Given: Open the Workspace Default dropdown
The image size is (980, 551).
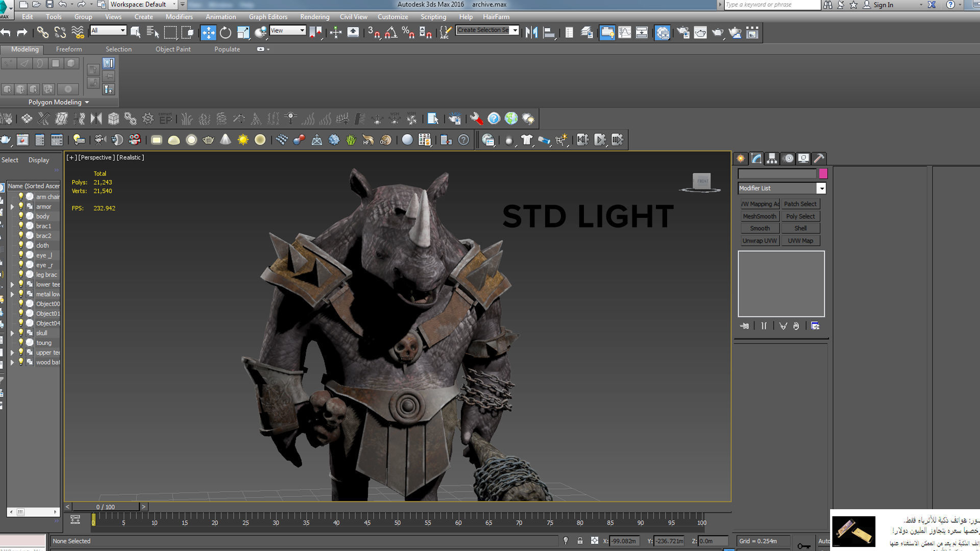Looking at the screenshot, I should point(143,5).
